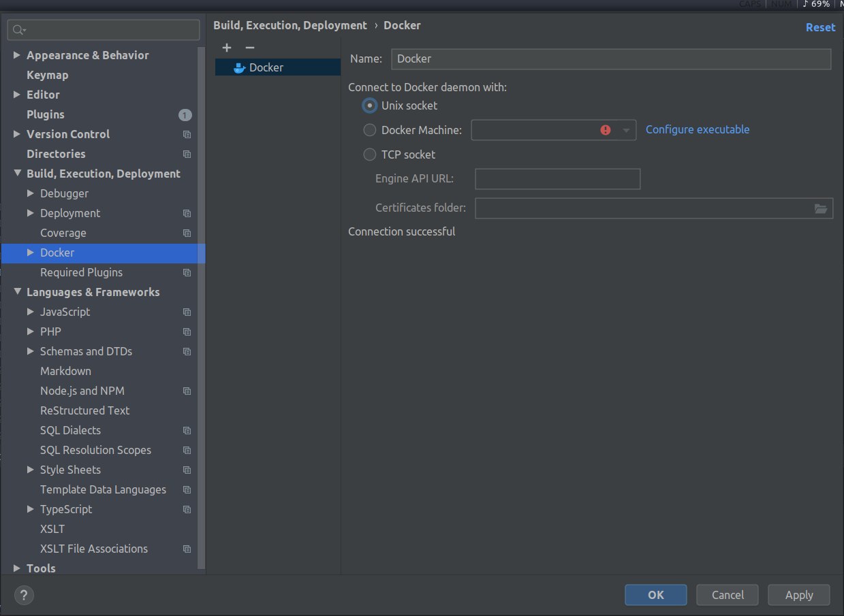
Task: Open help with the question mark icon
Action: point(23,596)
